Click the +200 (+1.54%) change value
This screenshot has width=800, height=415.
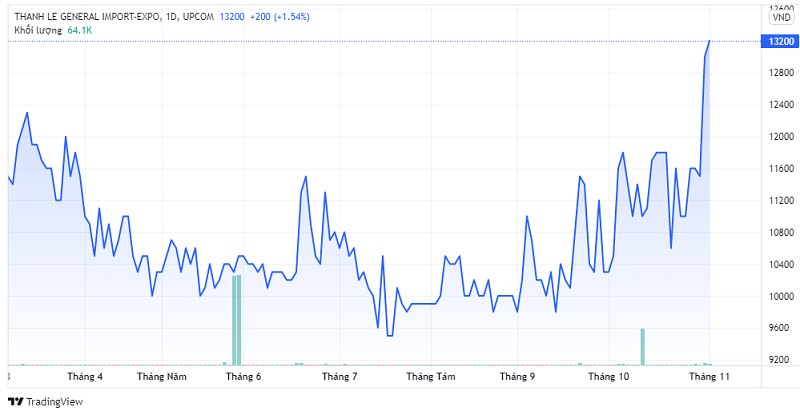[280, 17]
